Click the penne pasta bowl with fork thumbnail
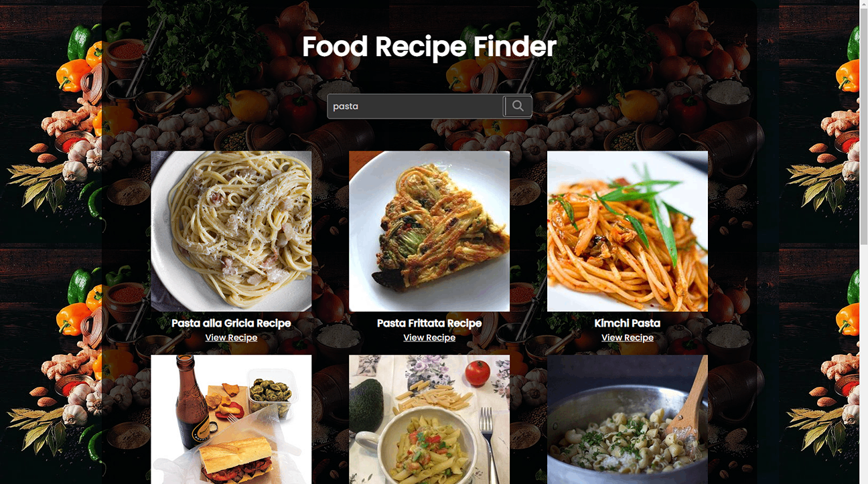Viewport: 868px width, 484px height. click(429, 419)
